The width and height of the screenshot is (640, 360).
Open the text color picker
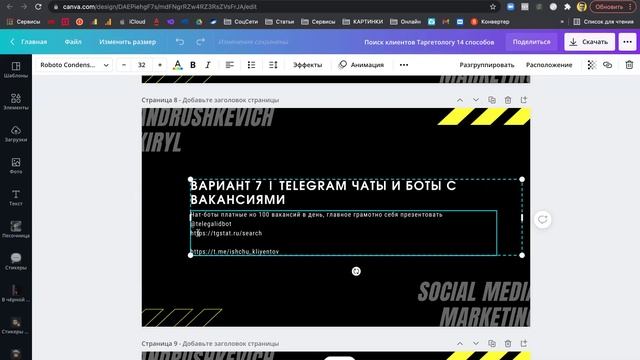point(178,65)
